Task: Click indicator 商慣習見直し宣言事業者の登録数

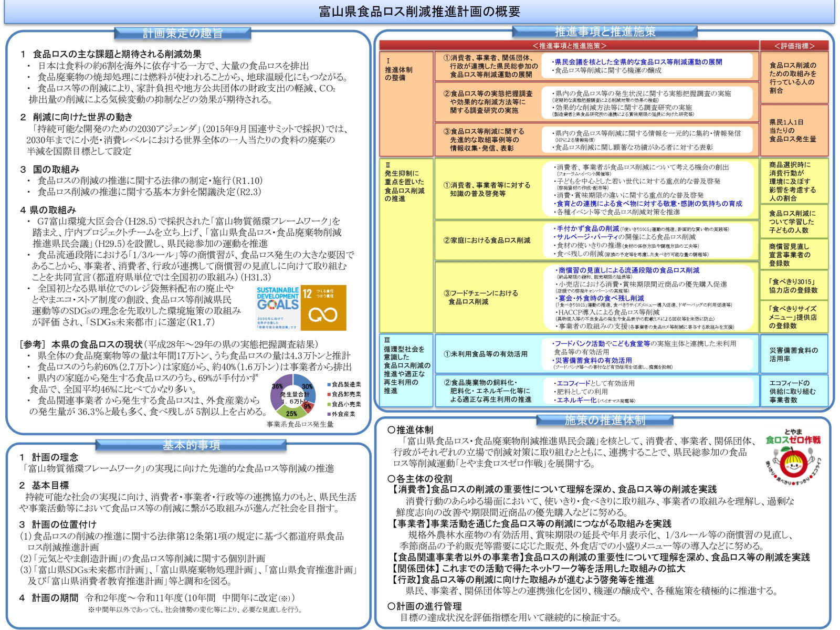Action: 794,255
